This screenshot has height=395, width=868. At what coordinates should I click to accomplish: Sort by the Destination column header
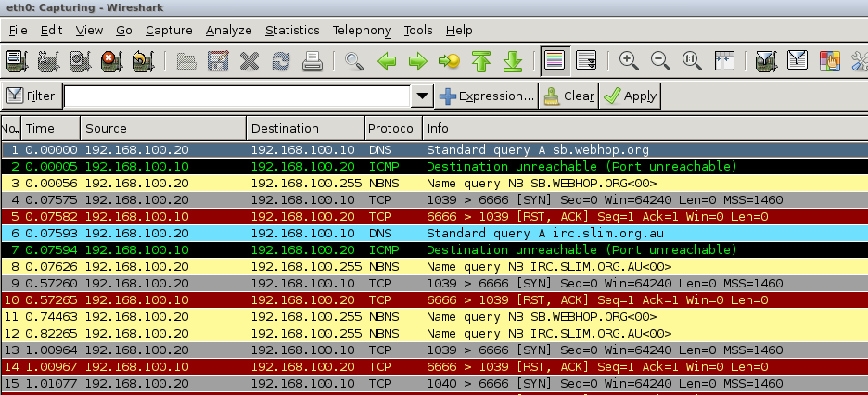(306, 128)
